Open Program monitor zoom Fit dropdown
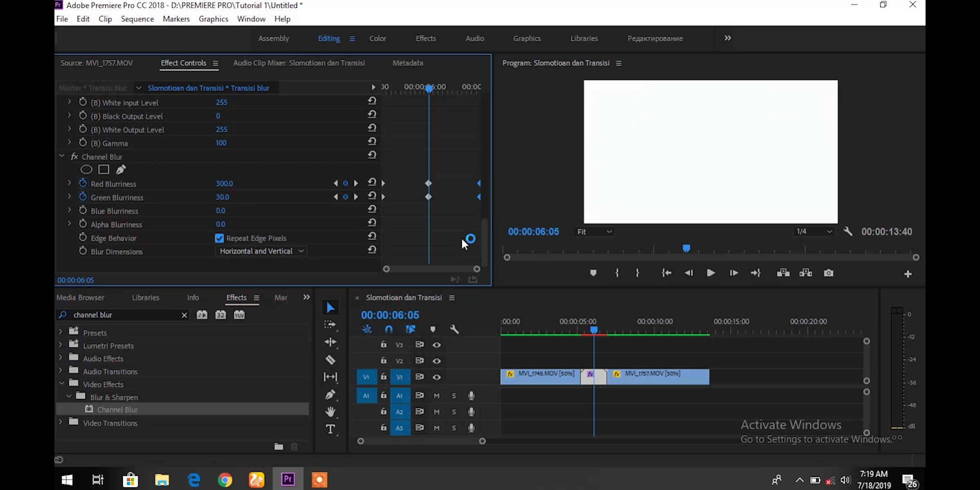The height and width of the screenshot is (490, 980). [594, 231]
